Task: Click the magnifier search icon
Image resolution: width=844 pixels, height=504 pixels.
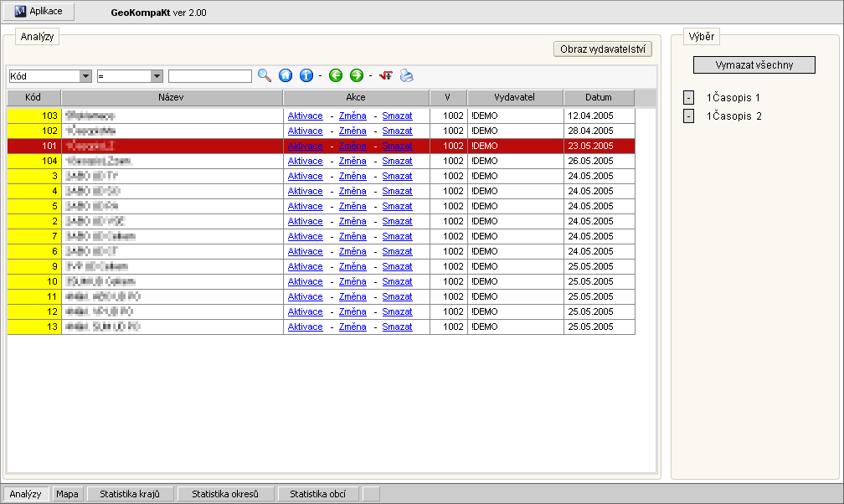Action: click(x=265, y=75)
